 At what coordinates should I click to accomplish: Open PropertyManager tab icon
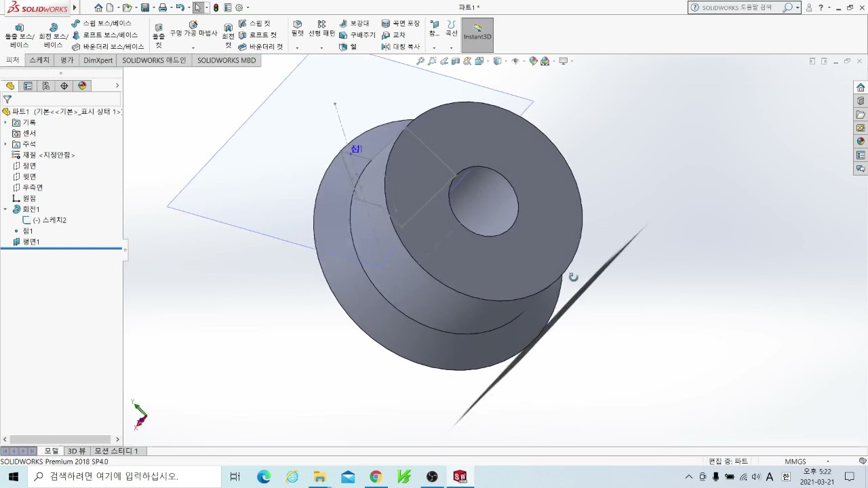pos(28,86)
